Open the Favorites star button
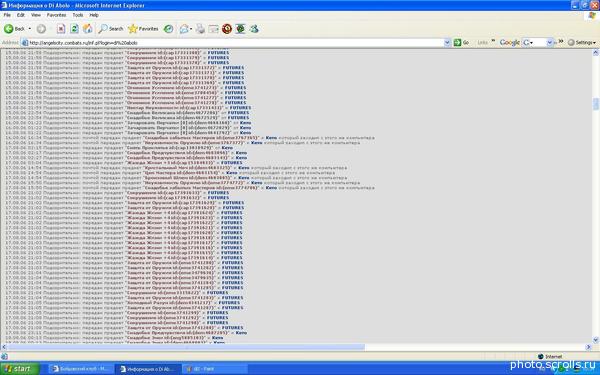The image size is (600, 375). [x=143, y=29]
